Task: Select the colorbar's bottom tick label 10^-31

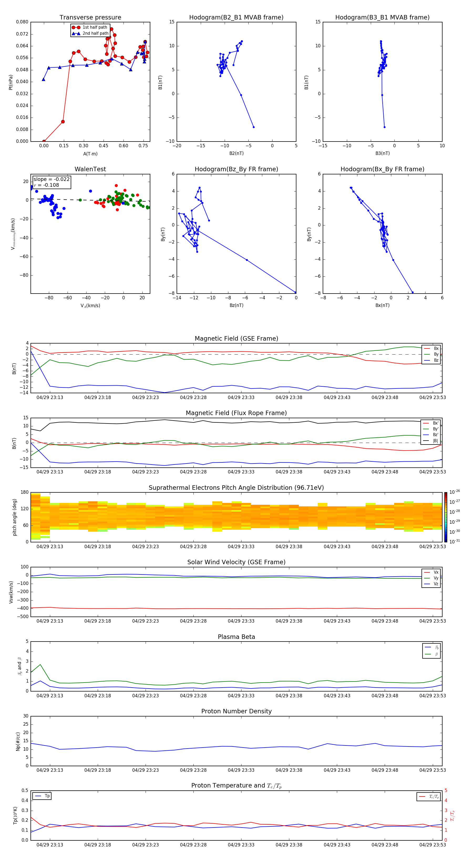Action: (455, 542)
